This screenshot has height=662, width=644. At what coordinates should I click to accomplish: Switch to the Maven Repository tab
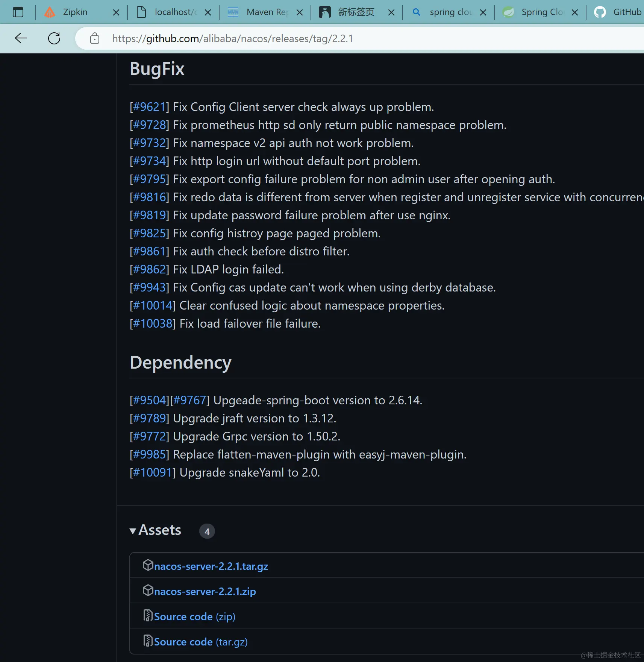[x=265, y=12]
